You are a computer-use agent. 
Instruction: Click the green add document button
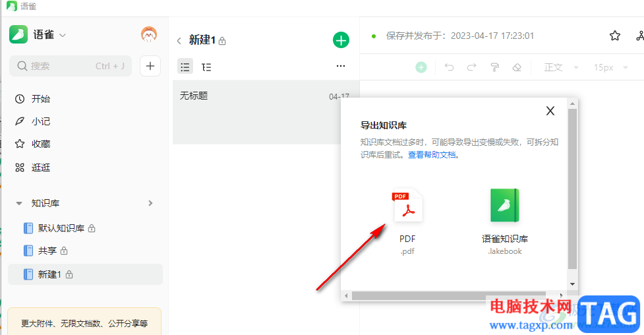[x=341, y=40]
